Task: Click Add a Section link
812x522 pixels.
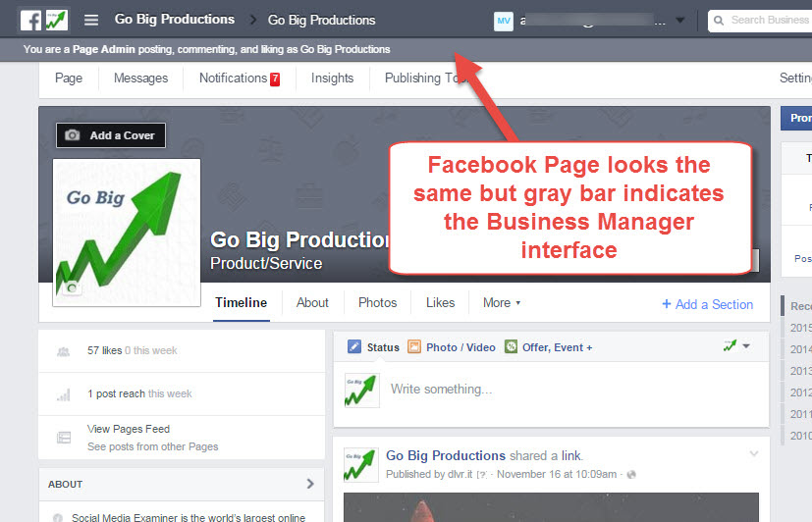Action: point(707,305)
